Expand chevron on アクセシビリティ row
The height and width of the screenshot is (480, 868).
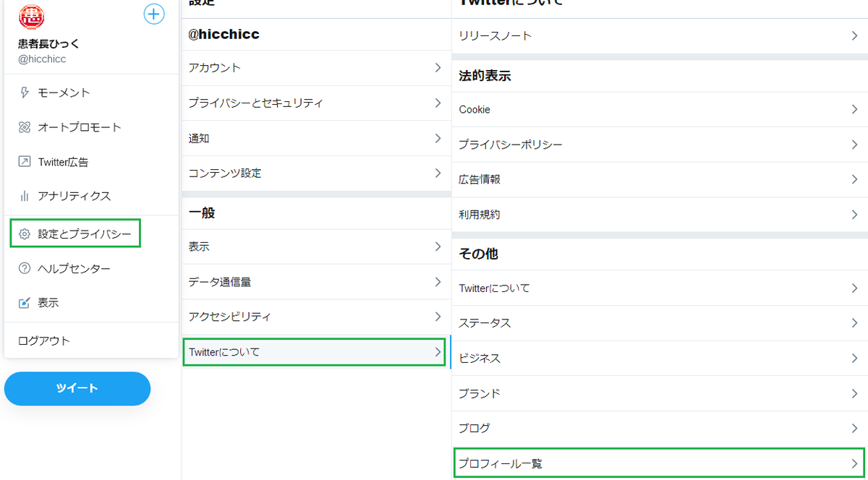438,316
